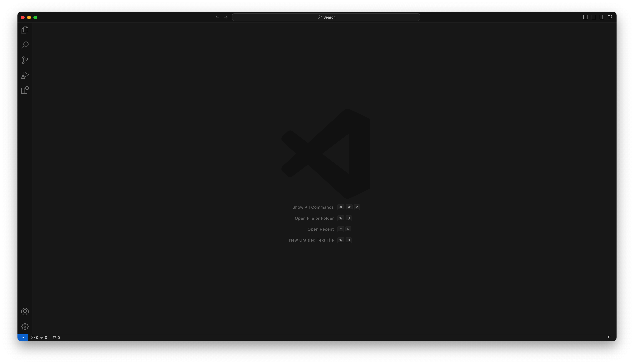This screenshot has width=634, height=364.
Task: Open Run and Debug view
Action: [x=25, y=75]
